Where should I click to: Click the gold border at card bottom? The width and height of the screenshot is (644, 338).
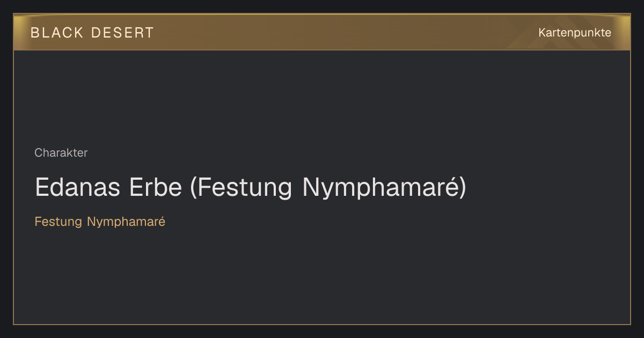322,324
